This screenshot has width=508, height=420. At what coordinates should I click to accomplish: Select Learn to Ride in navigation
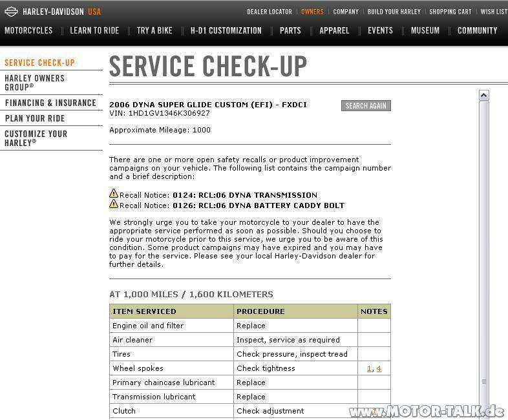pyautogui.click(x=94, y=30)
